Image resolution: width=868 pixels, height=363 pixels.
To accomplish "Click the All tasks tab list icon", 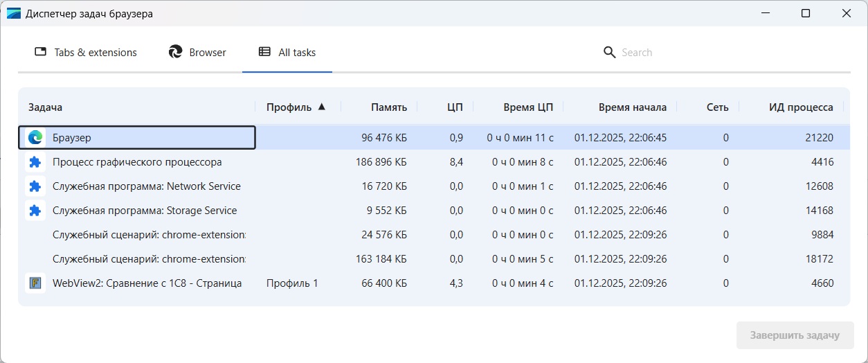I will click(264, 52).
